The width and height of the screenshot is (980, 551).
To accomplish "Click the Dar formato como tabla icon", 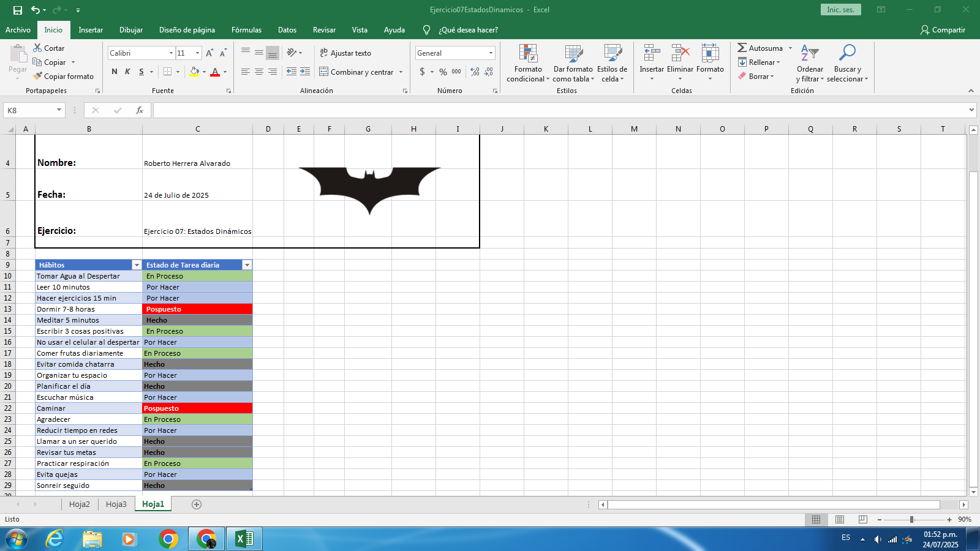I will tap(573, 54).
